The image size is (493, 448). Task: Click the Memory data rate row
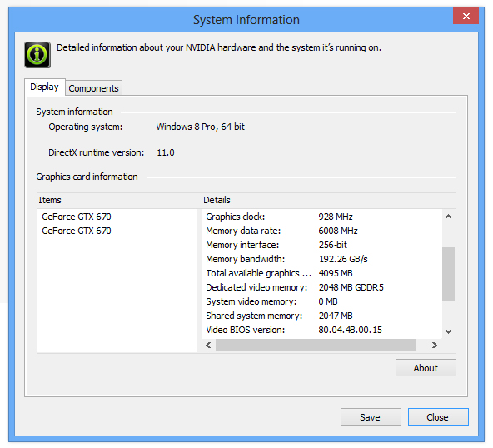point(321,231)
